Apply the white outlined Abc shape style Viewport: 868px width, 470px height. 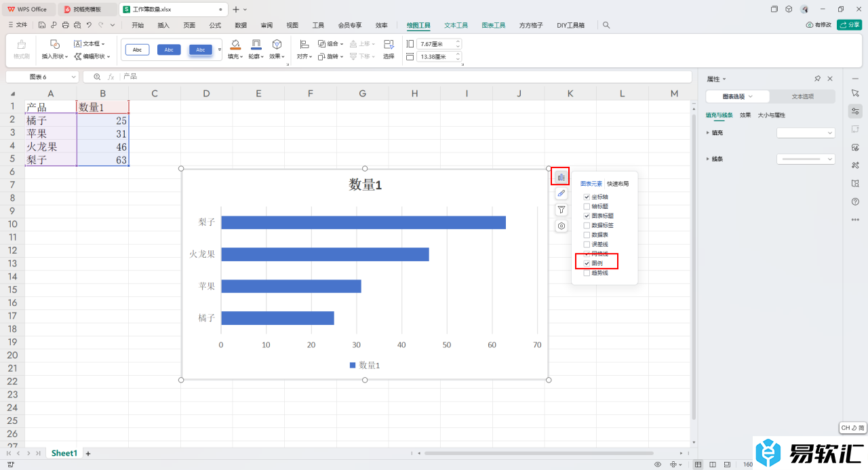[x=137, y=50]
